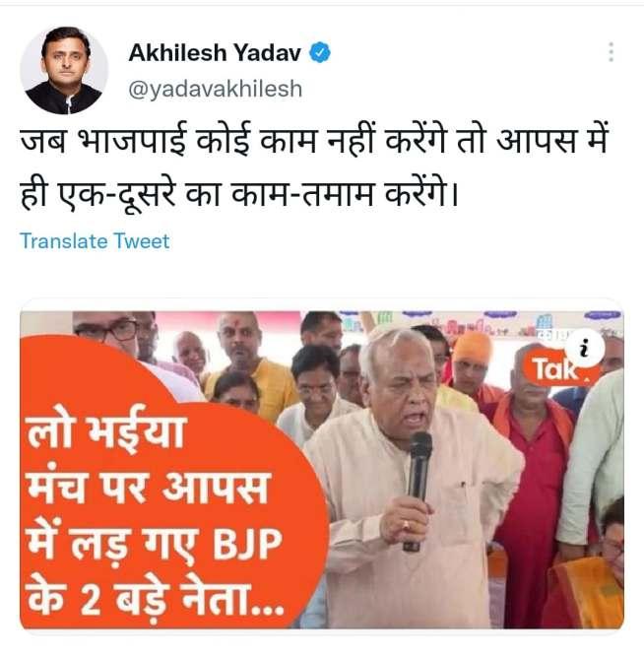Open the @yadavakhilesh handle
The image size is (644, 656).
215,89
